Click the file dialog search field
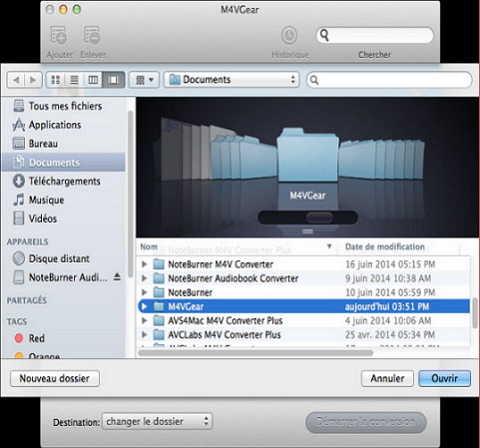This screenshot has width=480, height=448. tap(389, 80)
